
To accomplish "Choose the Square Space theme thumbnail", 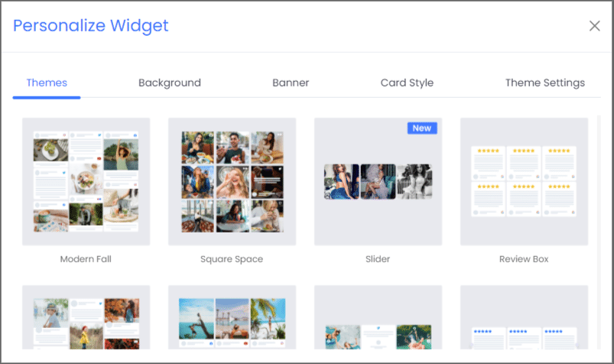I will tap(232, 181).
